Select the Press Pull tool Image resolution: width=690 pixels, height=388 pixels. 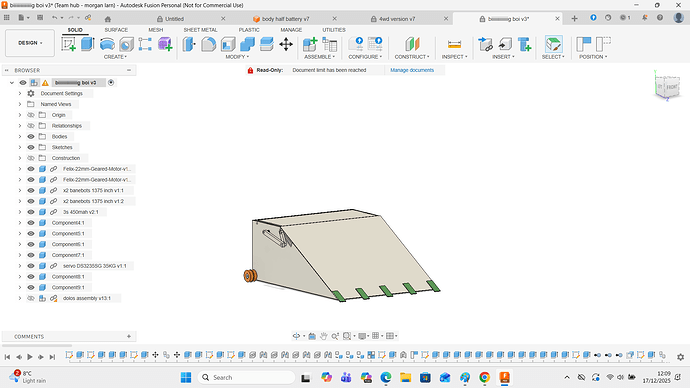189,44
